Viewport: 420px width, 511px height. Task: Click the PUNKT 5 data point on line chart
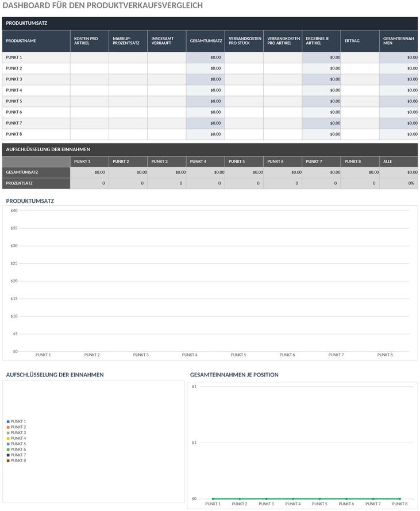(319, 499)
